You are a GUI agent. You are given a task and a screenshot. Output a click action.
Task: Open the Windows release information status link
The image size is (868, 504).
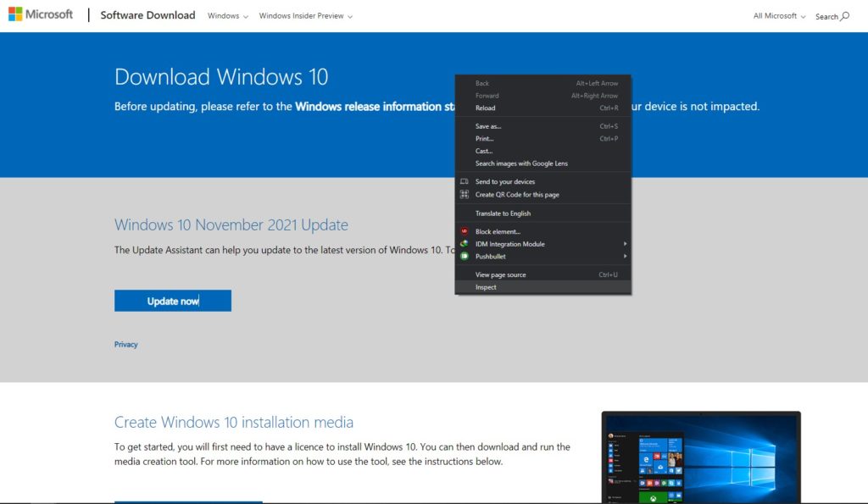point(375,106)
